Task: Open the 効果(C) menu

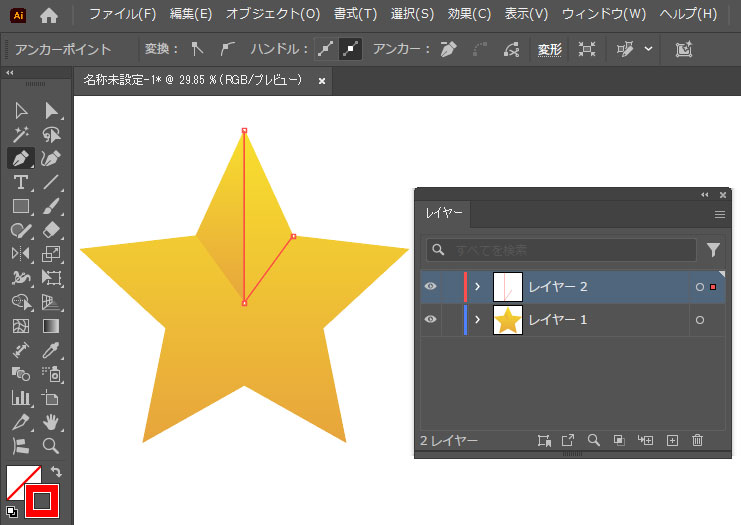Action: click(469, 15)
